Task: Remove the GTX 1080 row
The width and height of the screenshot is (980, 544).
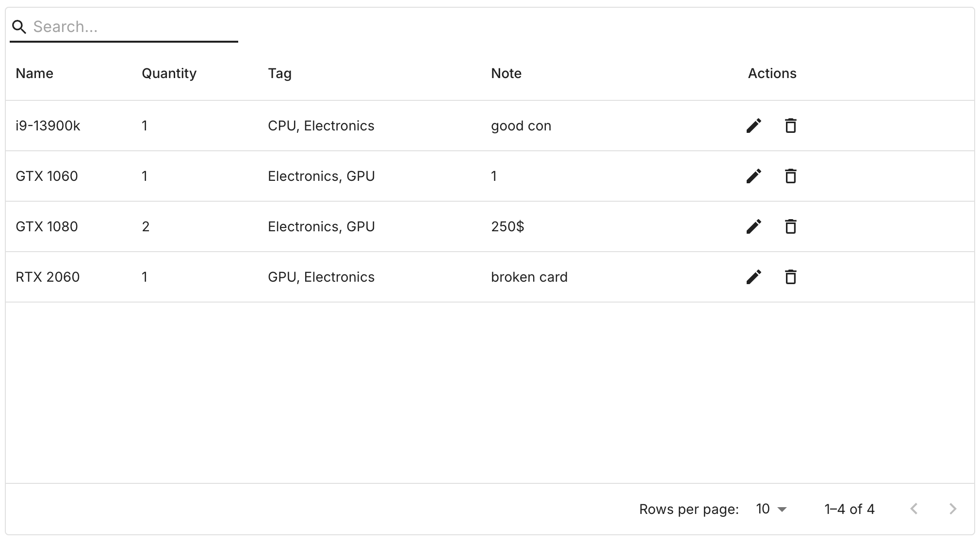Action: coord(790,226)
